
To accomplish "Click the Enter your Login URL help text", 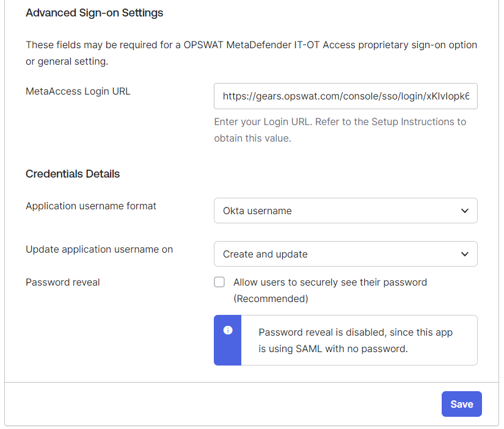I will click(x=340, y=130).
